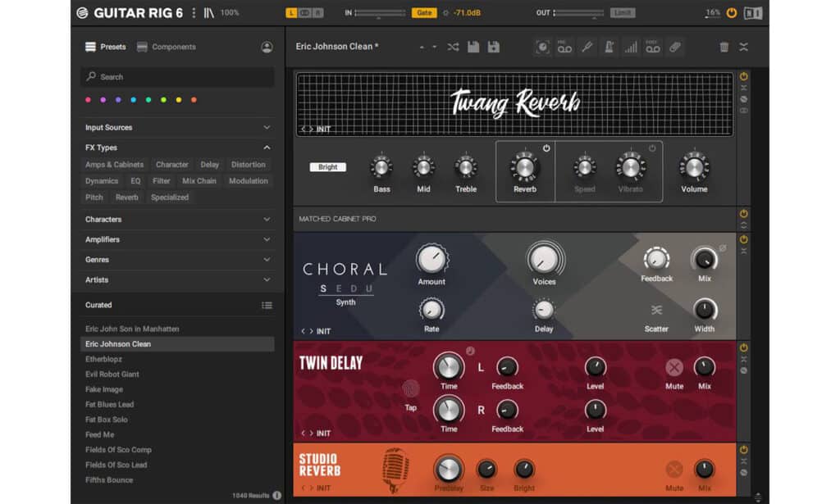Open the preset volume level bars
Image resolution: width=840 pixels, height=504 pixels.
pos(631,48)
